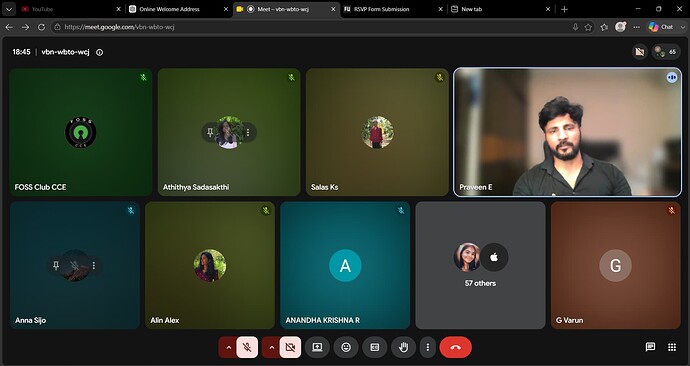Expand audio settings arrow beside microphone

click(x=228, y=348)
